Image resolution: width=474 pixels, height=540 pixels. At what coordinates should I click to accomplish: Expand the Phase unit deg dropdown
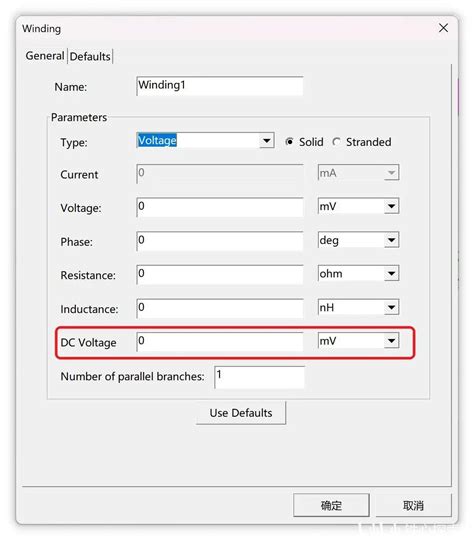tap(358, 240)
